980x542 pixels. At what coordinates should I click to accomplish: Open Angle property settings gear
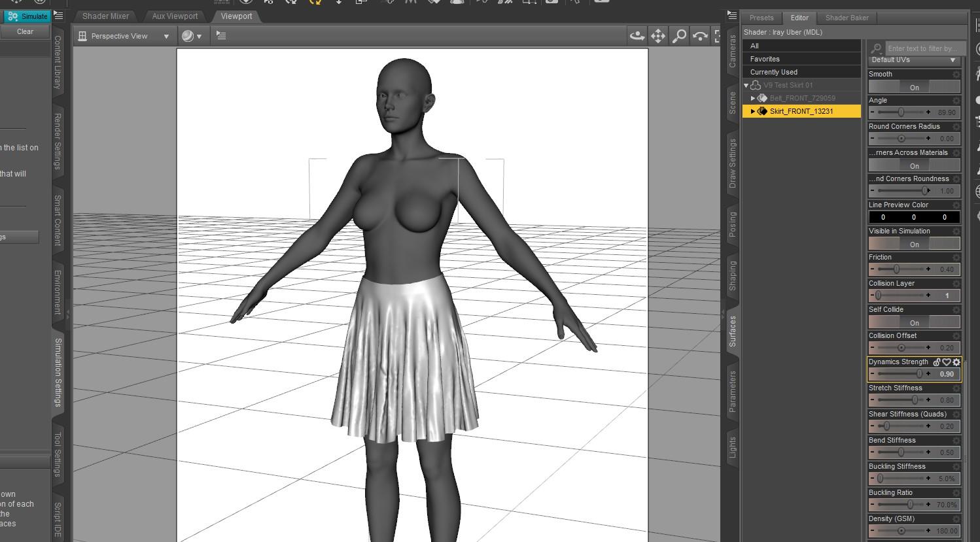pyautogui.click(x=956, y=101)
